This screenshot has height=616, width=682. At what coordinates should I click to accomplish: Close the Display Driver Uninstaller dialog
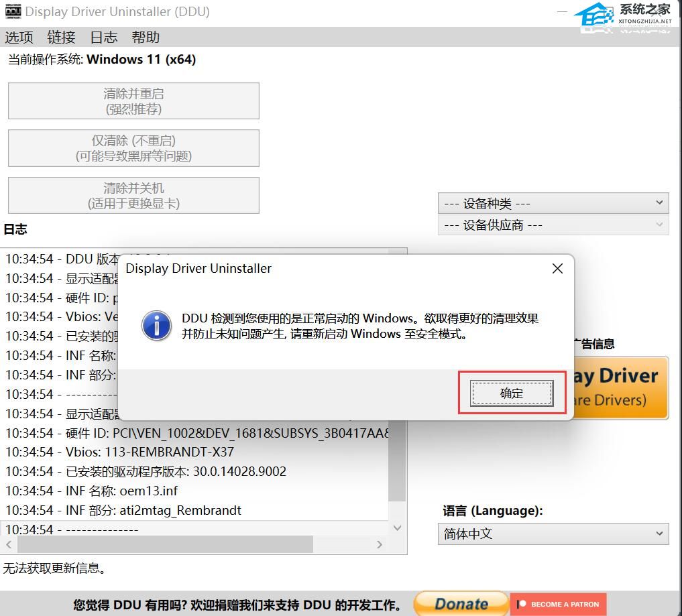point(557,269)
